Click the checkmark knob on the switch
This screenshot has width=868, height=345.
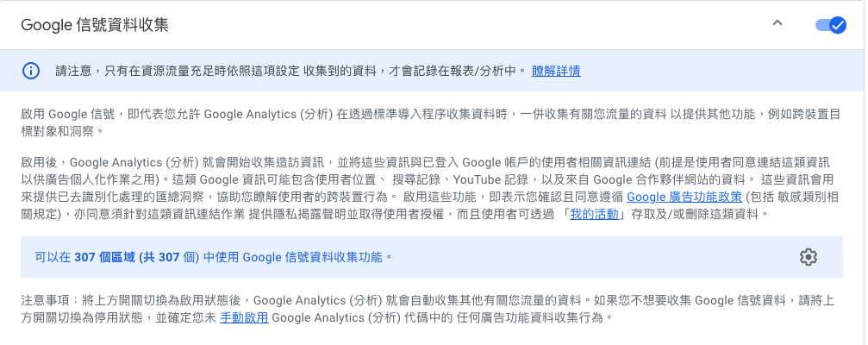pos(838,26)
